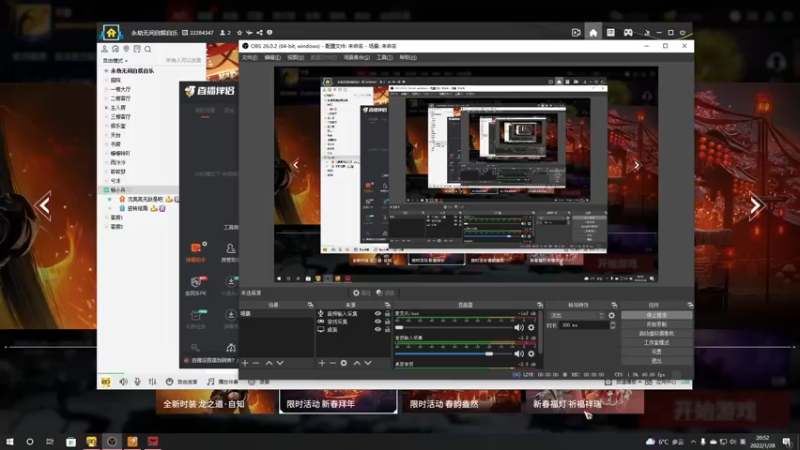Click the audio mixer vertical scrollbar

coord(540,332)
